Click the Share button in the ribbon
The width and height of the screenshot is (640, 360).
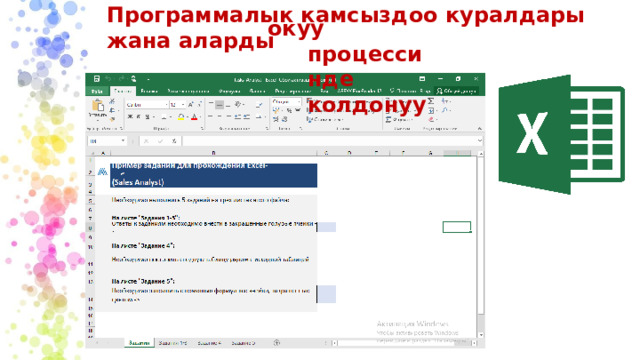(456, 91)
